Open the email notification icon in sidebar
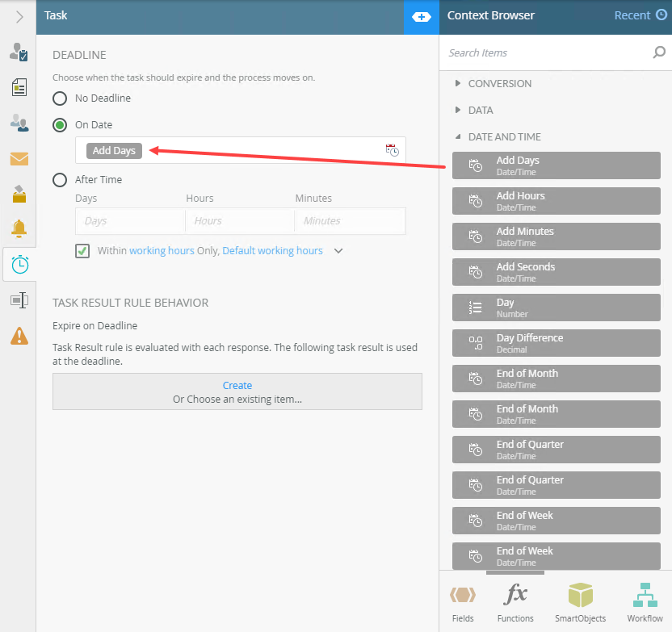 19,159
